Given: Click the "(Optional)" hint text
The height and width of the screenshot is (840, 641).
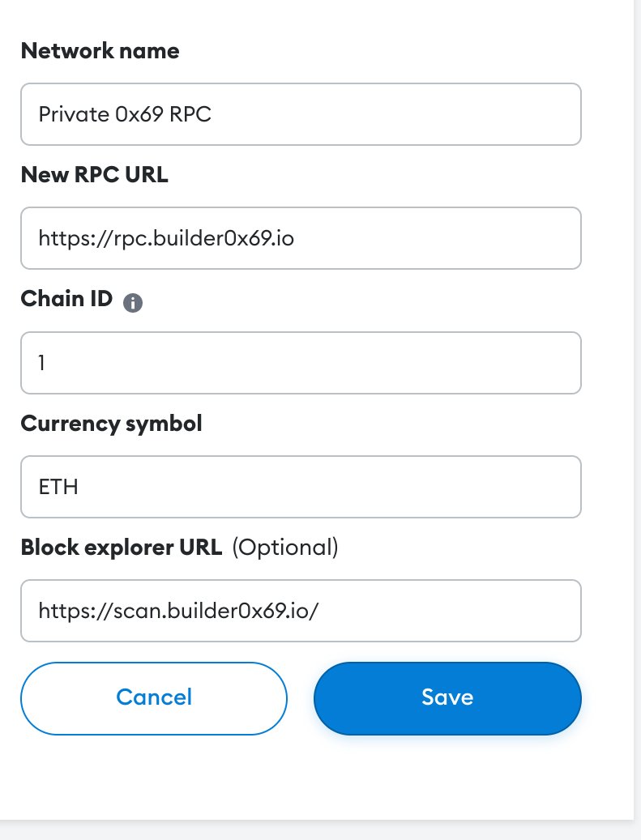Looking at the screenshot, I should tap(285, 548).
